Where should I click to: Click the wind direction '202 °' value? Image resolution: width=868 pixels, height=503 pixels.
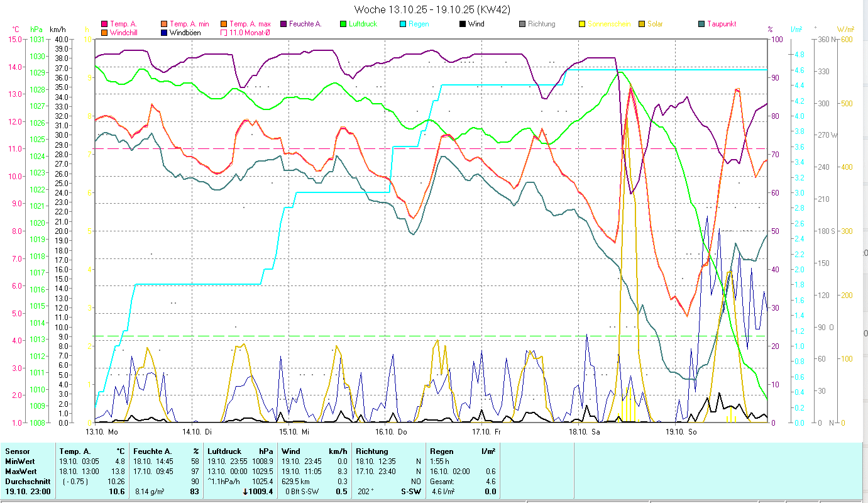tap(365, 492)
